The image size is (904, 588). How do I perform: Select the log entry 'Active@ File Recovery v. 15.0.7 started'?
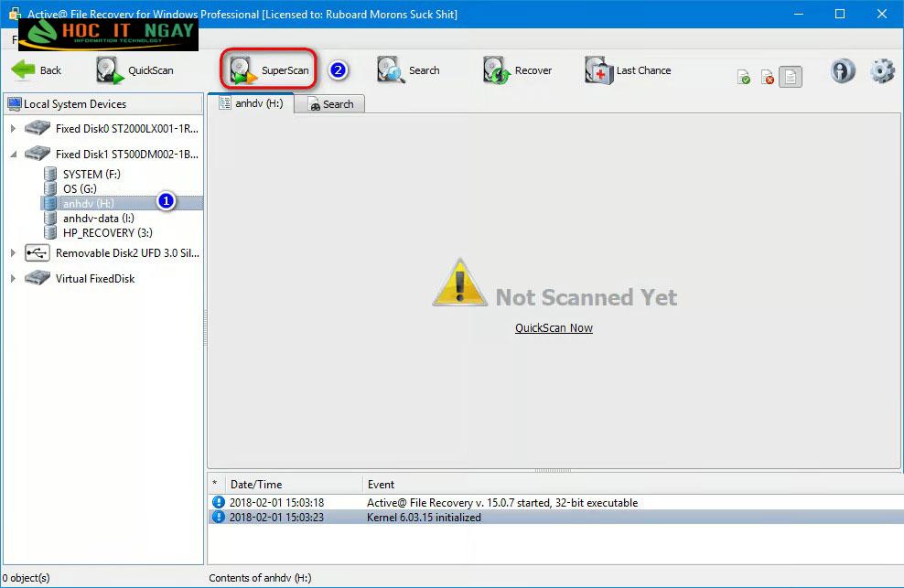click(x=555, y=503)
